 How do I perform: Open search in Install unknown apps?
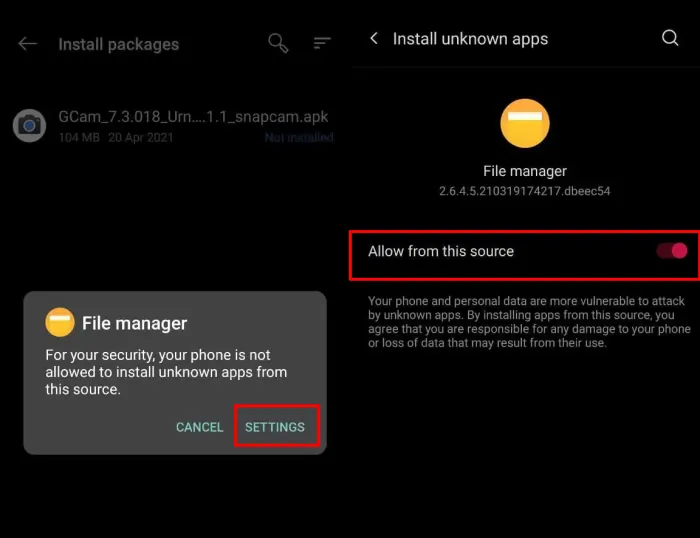pos(670,38)
